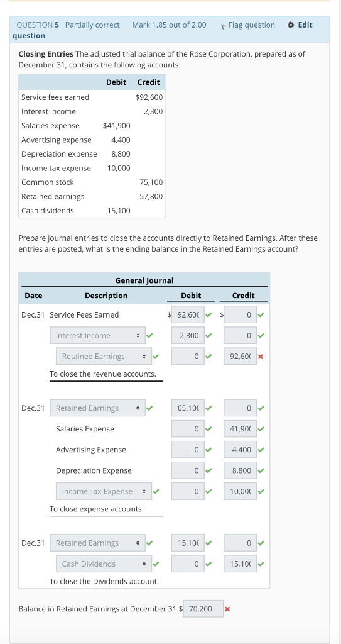Click the green check beside the Interest Income dropdown
The width and height of the screenshot is (341, 644).
(150, 336)
